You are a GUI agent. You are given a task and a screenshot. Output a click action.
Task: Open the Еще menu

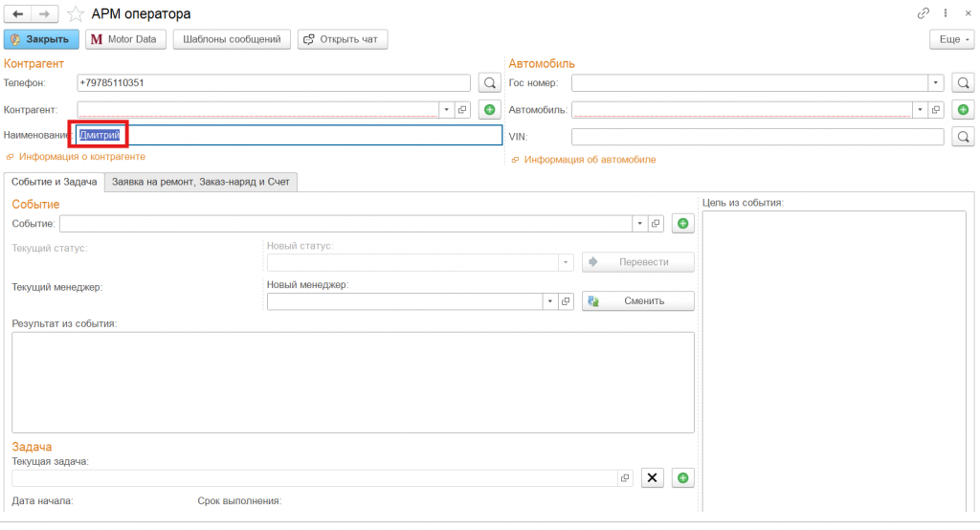(950, 39)
